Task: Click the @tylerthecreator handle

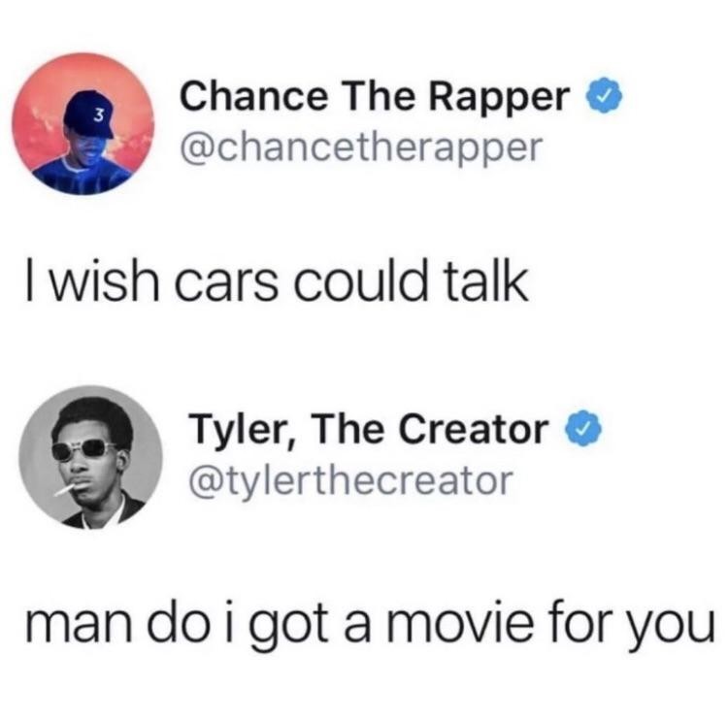Action: pyautogui.click(x=350, y=481)
